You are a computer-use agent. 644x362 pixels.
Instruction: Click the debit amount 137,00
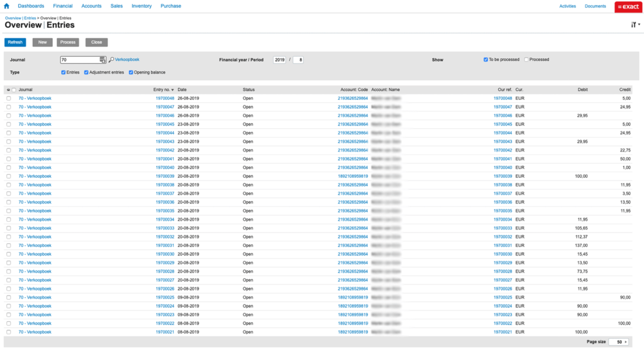click(x=581, y=246)
